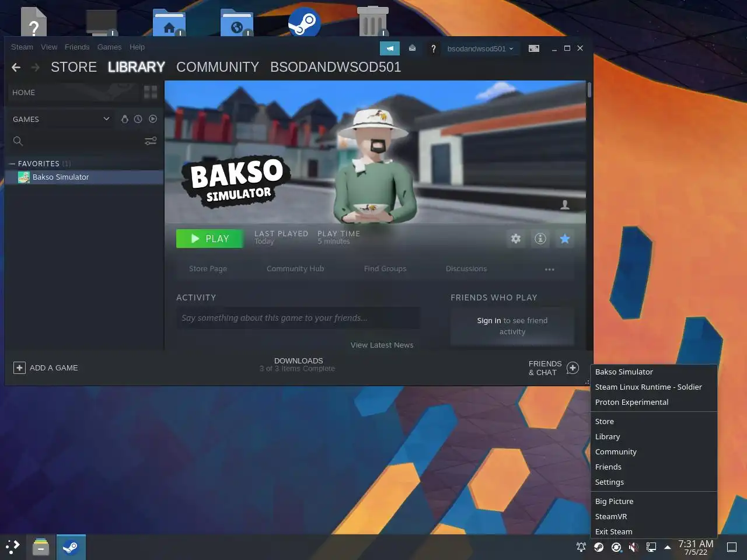747x560 pixels.
Task: Enter Big Picture mode via title bar icon
Action: 533,48
